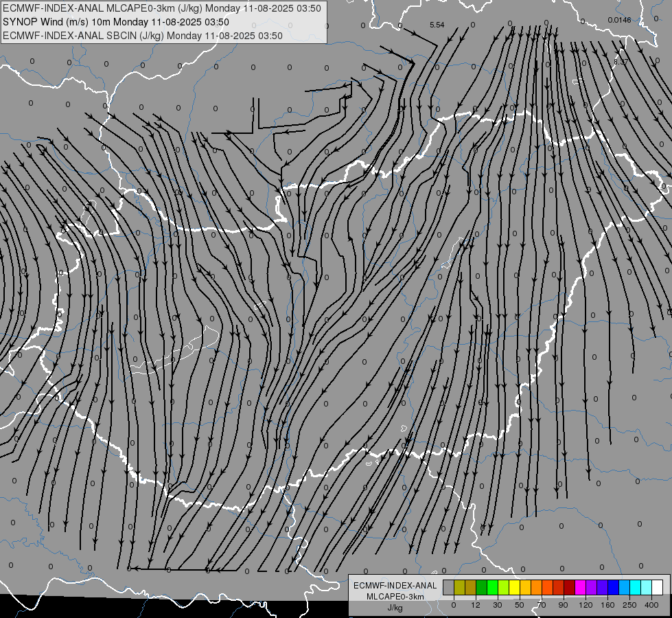Click the dark red legend swatch

point(570,587)
